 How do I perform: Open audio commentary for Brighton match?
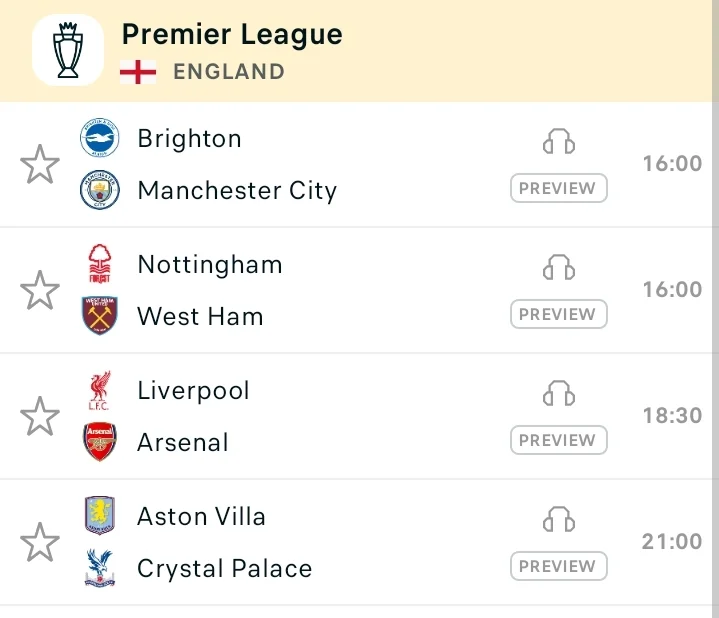pyautogui.click(x=559, y=141)
